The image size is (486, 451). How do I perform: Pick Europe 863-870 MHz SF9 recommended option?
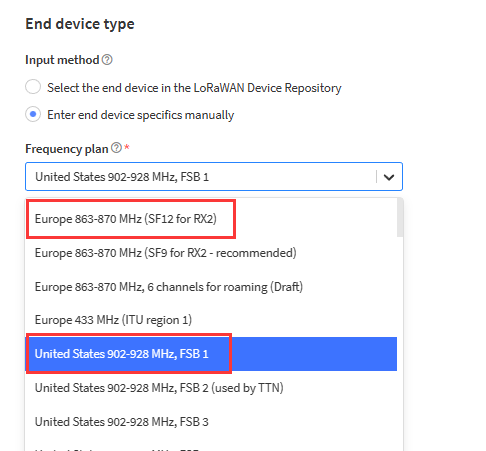211,253
